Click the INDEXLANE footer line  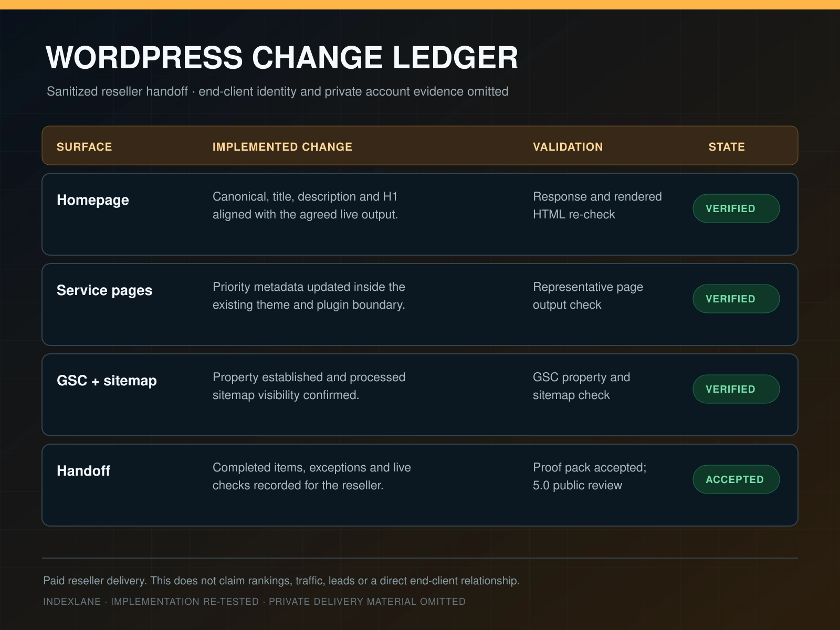click(255, 602)
